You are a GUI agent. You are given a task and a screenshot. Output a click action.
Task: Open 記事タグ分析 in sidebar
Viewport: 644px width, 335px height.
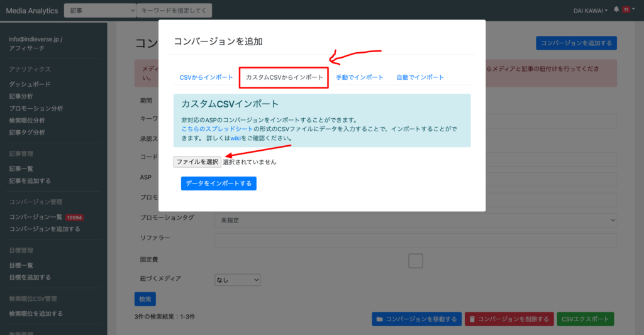[x=27, y=132]
